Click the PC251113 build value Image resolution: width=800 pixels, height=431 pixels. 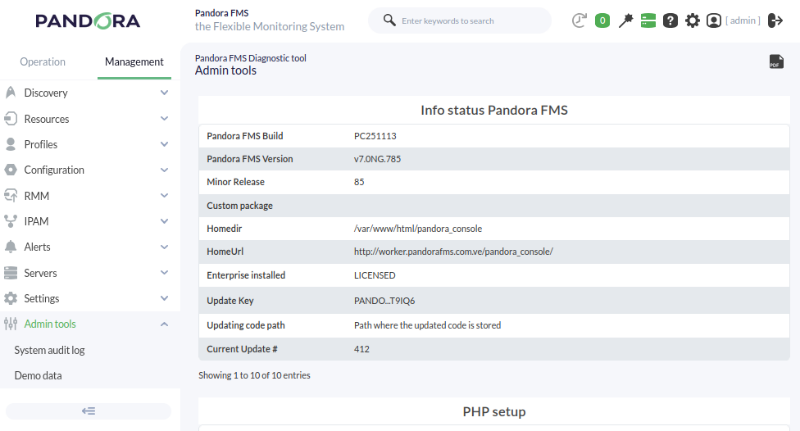375,136
